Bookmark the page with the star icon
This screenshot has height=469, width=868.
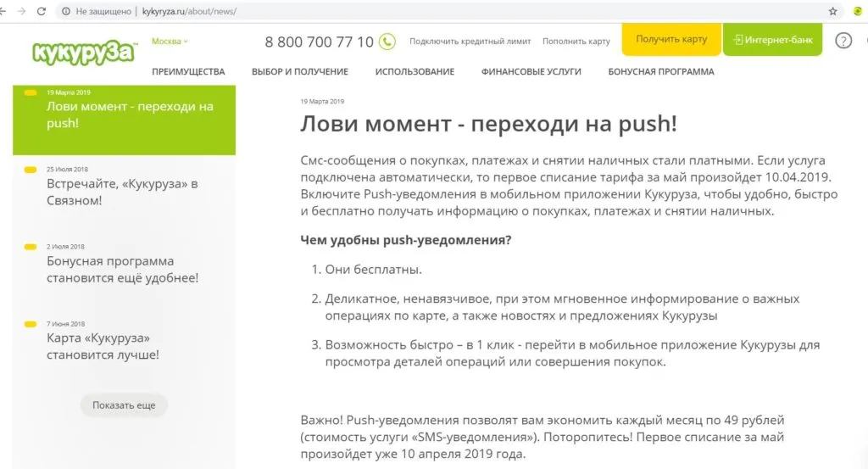tap(832, 11)
